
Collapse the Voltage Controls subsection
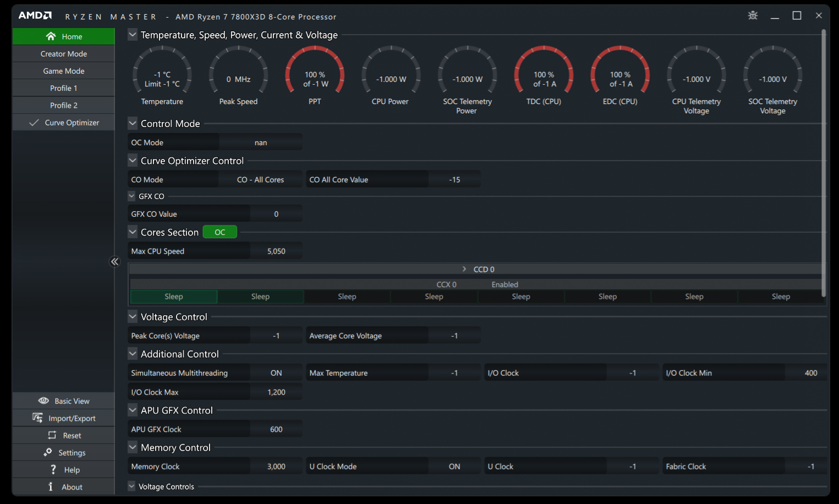(131, 486)
